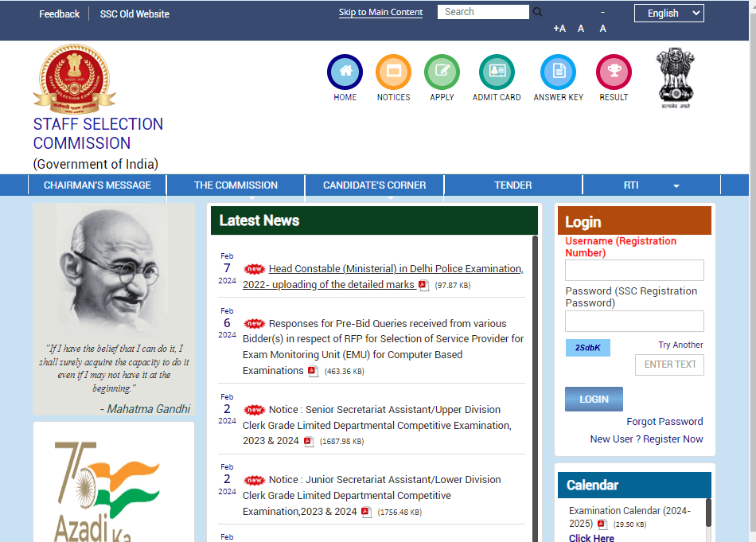Open PDF icon for Head Constable notice
Viewport: 756px width, 542px height.
tap(423, 285)
